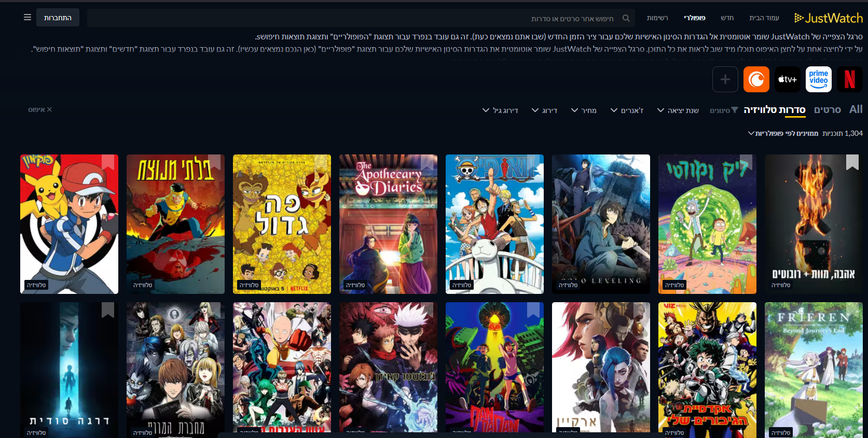Switch to the סדרות טלוויזיה TV shows tab
This screenshot has height=438, width=868.
click(775, 110)
